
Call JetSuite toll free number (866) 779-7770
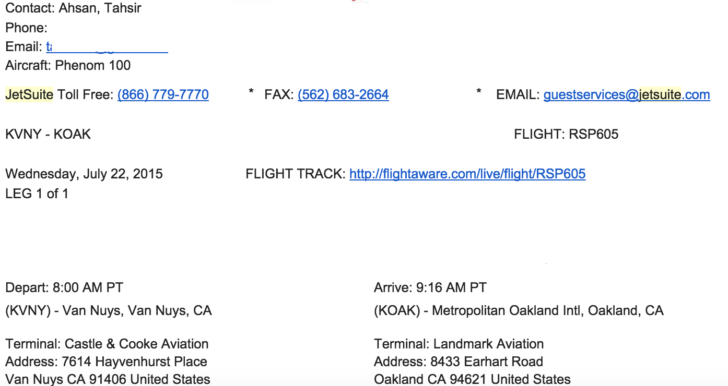[163, 95]
